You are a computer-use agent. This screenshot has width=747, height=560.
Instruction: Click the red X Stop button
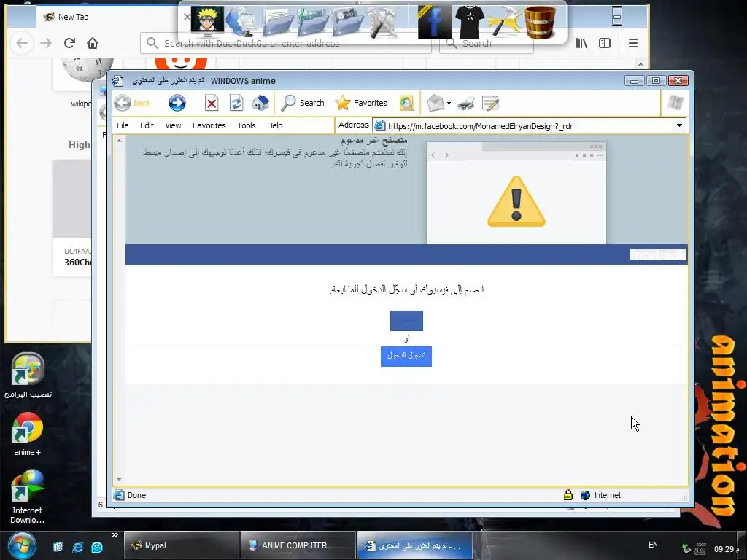click(212, 103)
